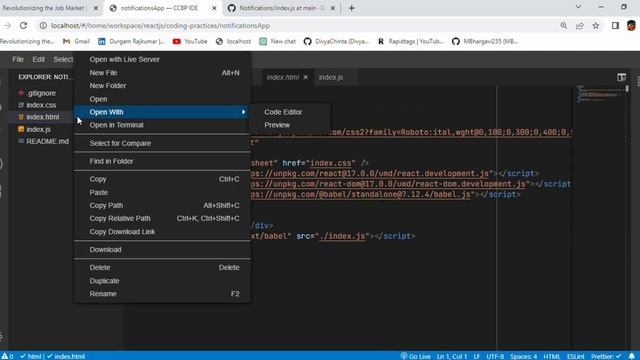Change UTF-8 encoding in status bar
The width and height of the screenshot is (640, 360).
pyautogui.click(x=495, y=356)
